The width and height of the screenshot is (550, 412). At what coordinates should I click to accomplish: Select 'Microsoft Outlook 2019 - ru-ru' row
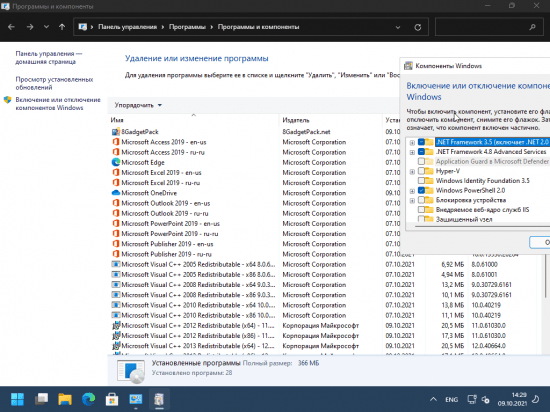pos(254,213)
